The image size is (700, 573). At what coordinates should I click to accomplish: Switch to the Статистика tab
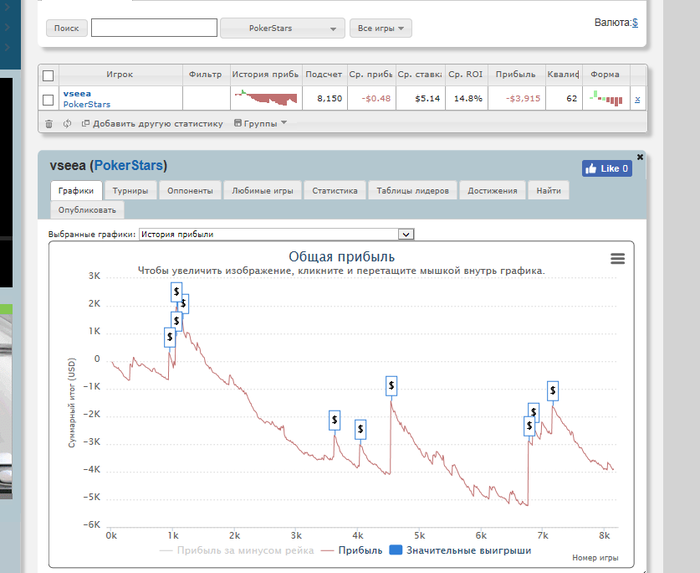tap(335, 191)
